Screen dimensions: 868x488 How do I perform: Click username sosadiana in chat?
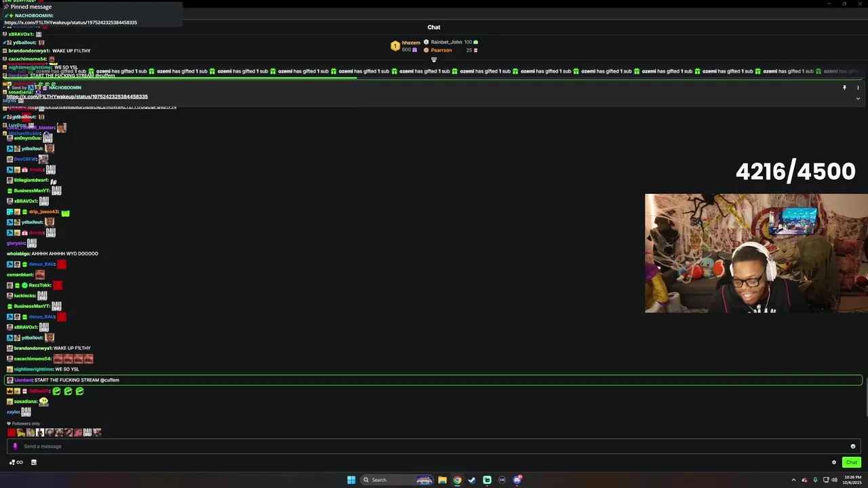coord(26,401)
